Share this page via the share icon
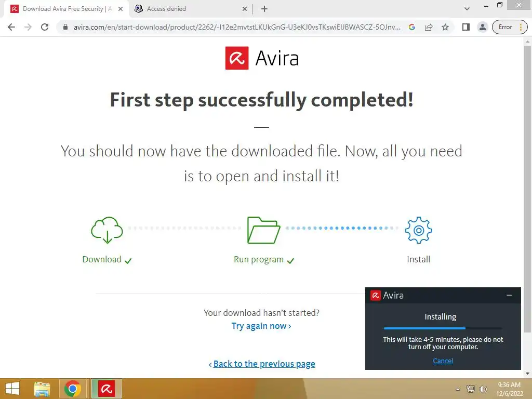Image resolution: width=532 pixels, height=399 pixels. coord(429,27)
